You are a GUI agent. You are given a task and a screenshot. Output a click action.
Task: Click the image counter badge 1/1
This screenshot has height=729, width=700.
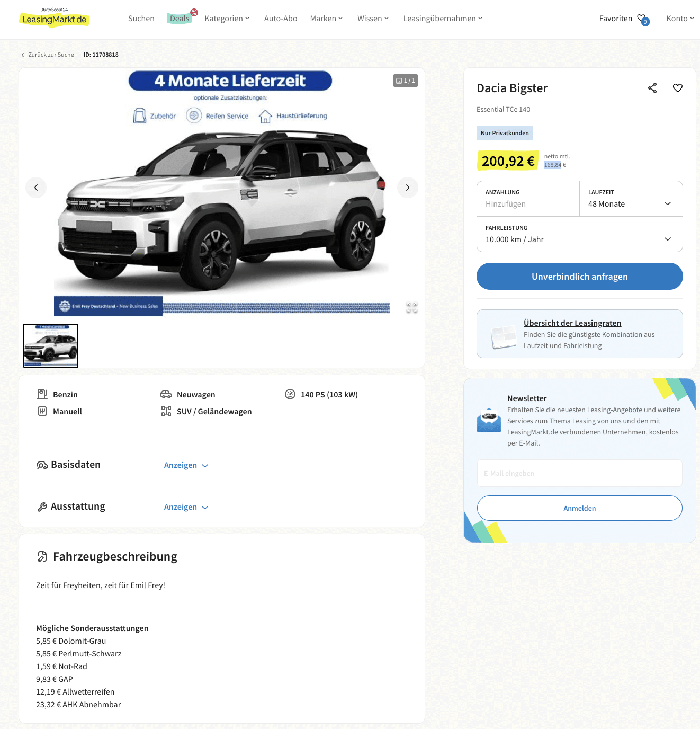406,81
